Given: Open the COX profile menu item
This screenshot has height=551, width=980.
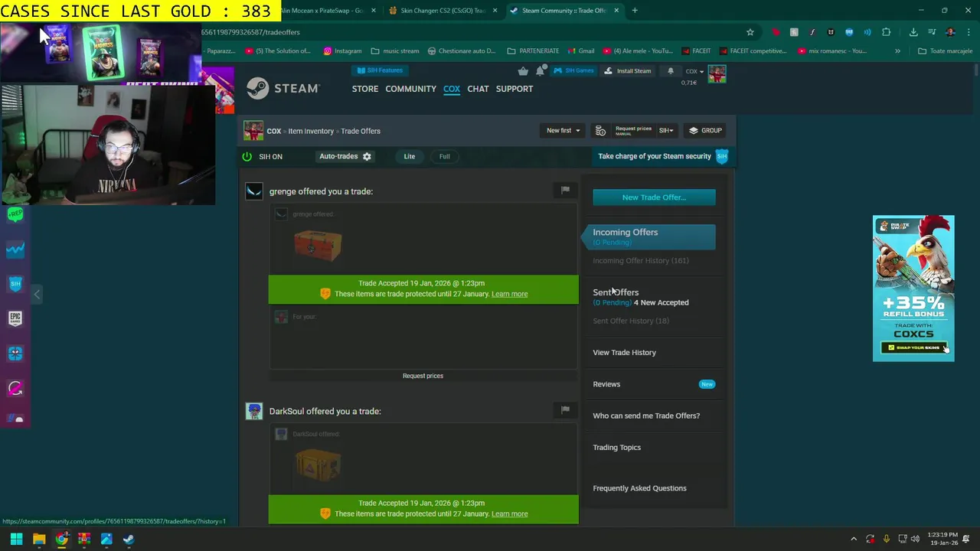Looking at the screenshot, I should point(452,89).
